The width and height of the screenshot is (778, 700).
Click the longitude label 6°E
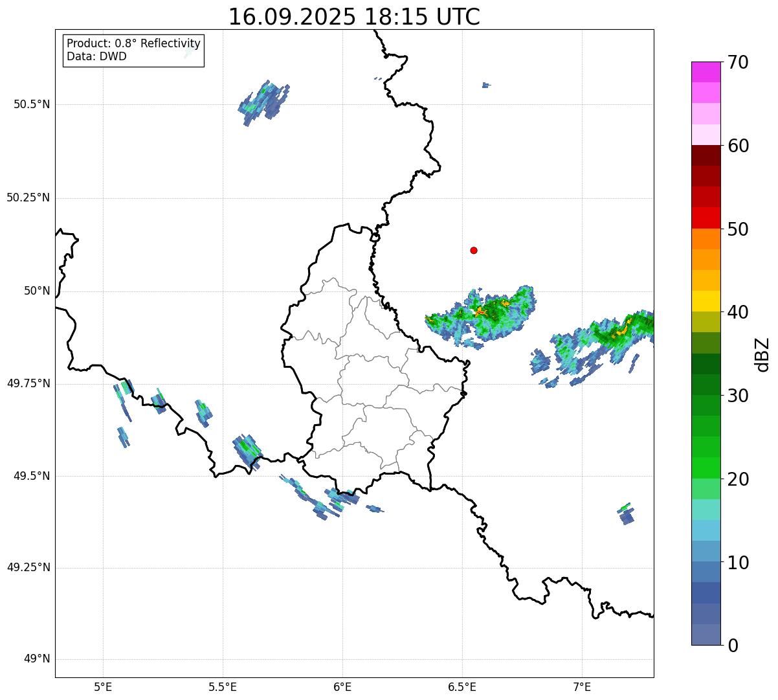point(342,686)
